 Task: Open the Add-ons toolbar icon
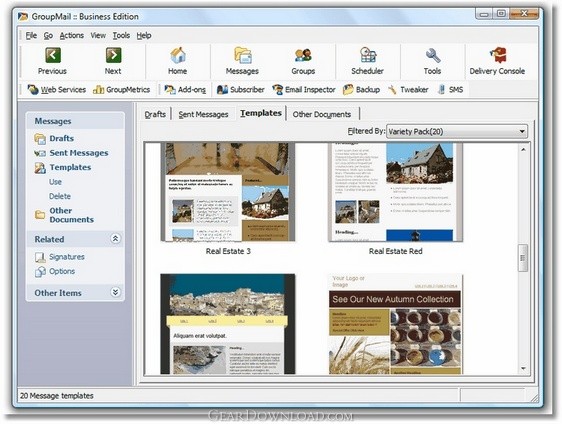coord(170,90)
